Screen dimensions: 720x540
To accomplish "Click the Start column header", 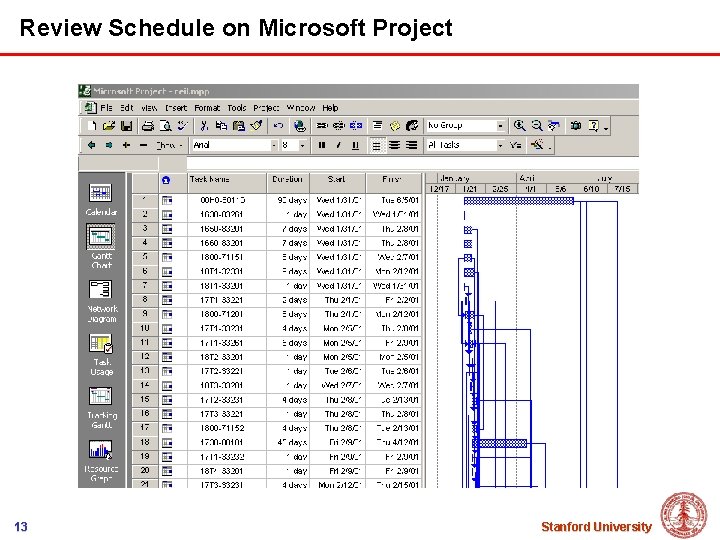I will point(338,183).
